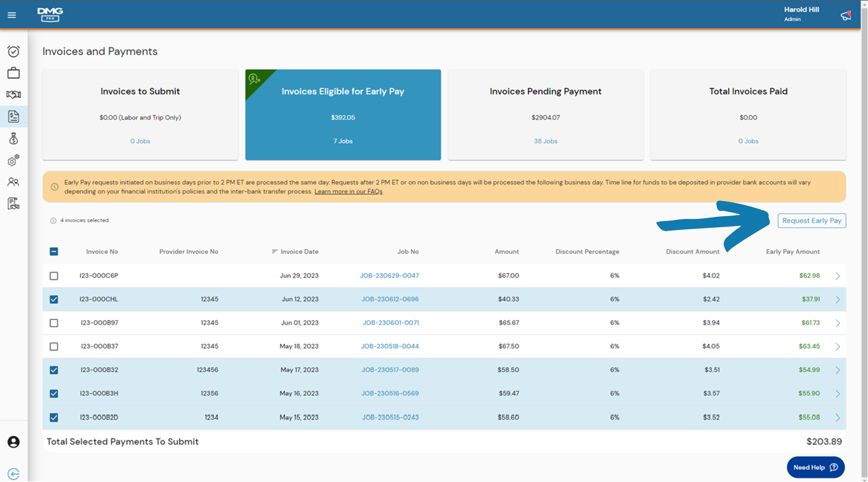Screen dimensions: 868x482
Task: Open the briefcase jobs sidebar icon
Action: tap(13, 73)
